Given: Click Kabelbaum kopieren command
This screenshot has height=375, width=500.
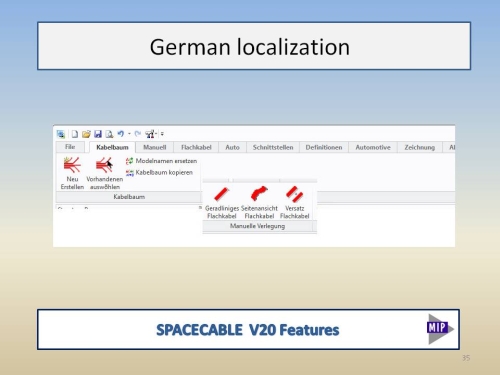Looking at the screenshot, I should coord(159,173).
